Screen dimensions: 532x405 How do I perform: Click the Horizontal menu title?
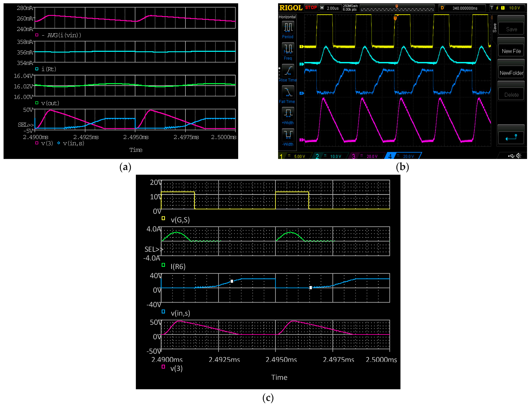(x=287, y=17)
